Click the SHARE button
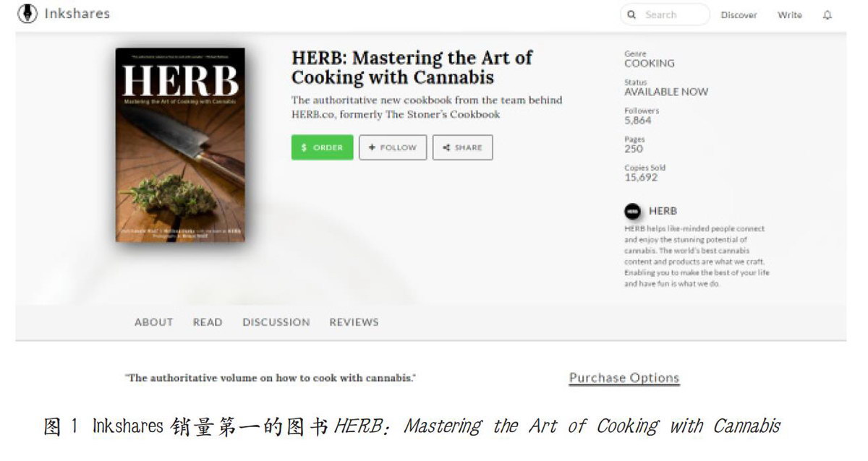 462,147
